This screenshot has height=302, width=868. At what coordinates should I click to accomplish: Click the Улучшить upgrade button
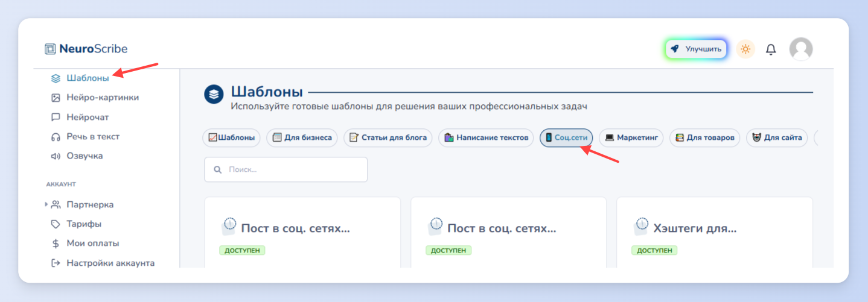696,49
